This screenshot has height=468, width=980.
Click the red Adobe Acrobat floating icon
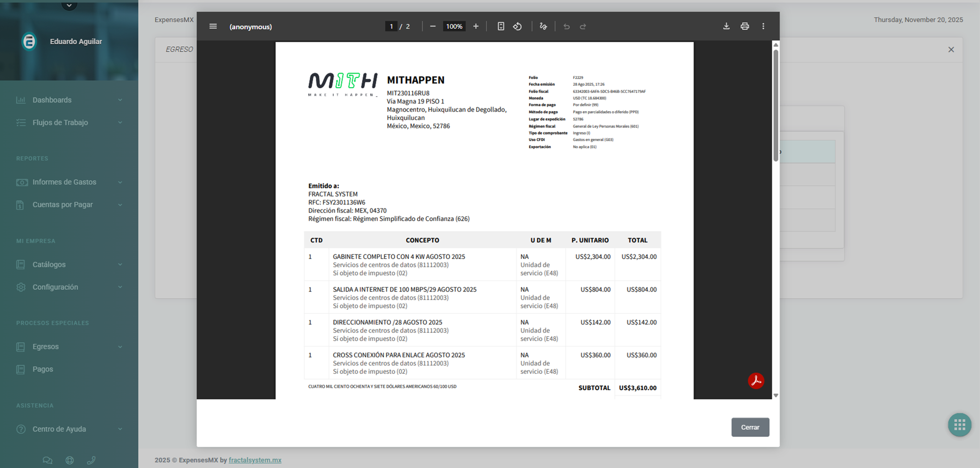756,380
